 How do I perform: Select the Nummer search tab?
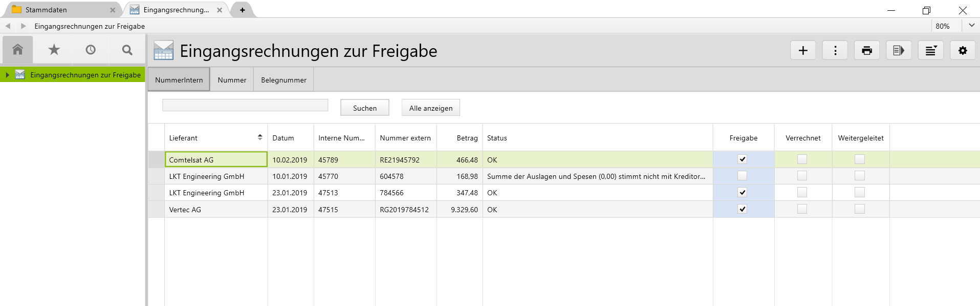232,80
